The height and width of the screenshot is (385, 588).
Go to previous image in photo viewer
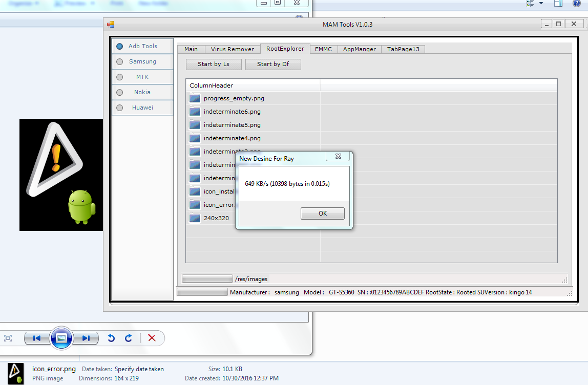pos(37,338)
